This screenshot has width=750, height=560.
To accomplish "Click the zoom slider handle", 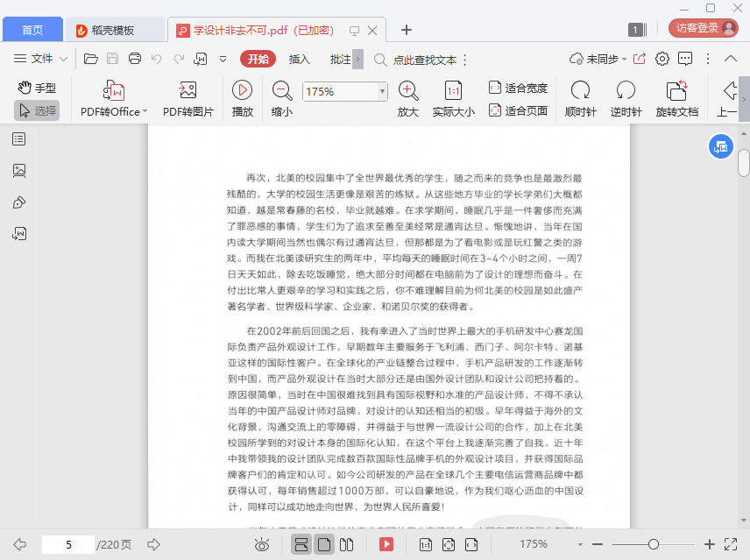I will pyautogui.click(x=654, y=544).
